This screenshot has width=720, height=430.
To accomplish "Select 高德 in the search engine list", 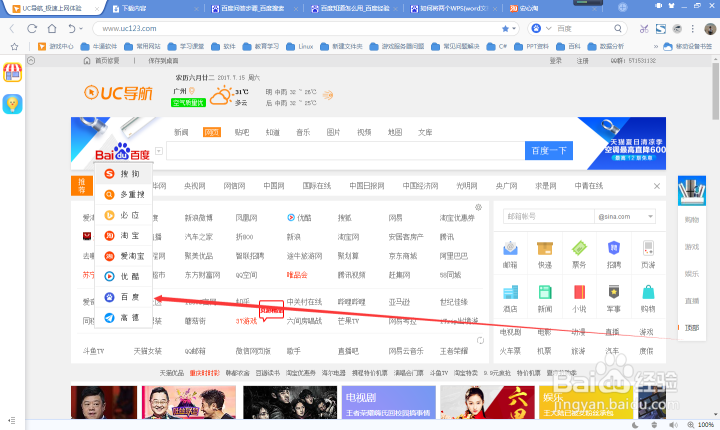I will [x=123, y=317].
